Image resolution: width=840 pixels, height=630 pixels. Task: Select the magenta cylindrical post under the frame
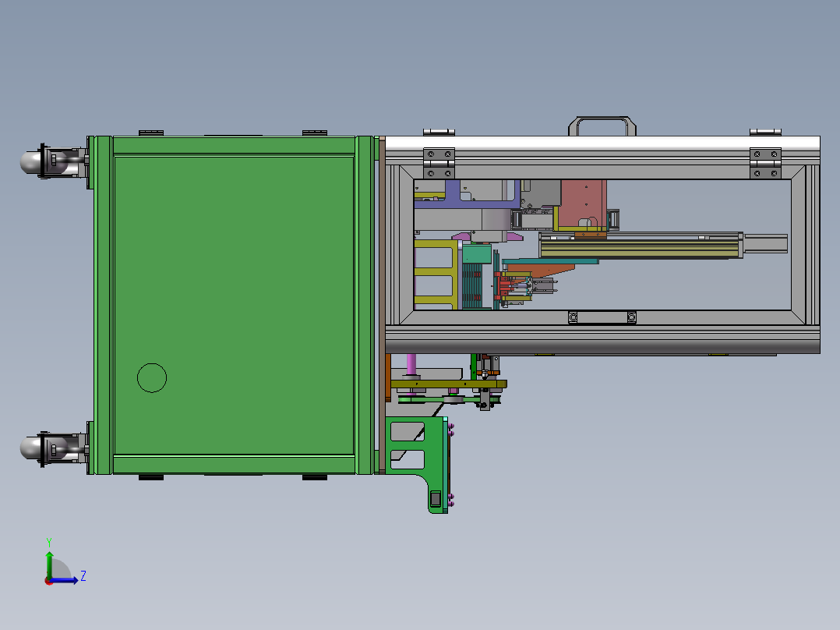(x=411, y=365)
